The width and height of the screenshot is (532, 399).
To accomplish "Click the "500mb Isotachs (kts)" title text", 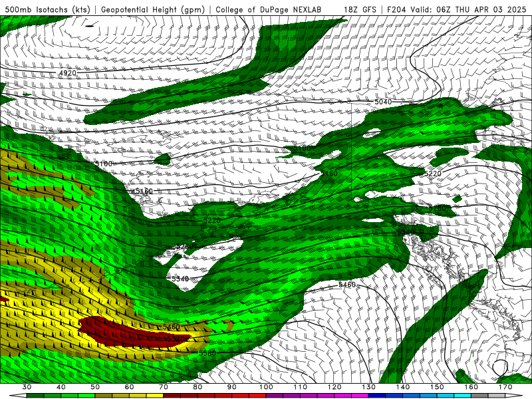I will [47, 9].
